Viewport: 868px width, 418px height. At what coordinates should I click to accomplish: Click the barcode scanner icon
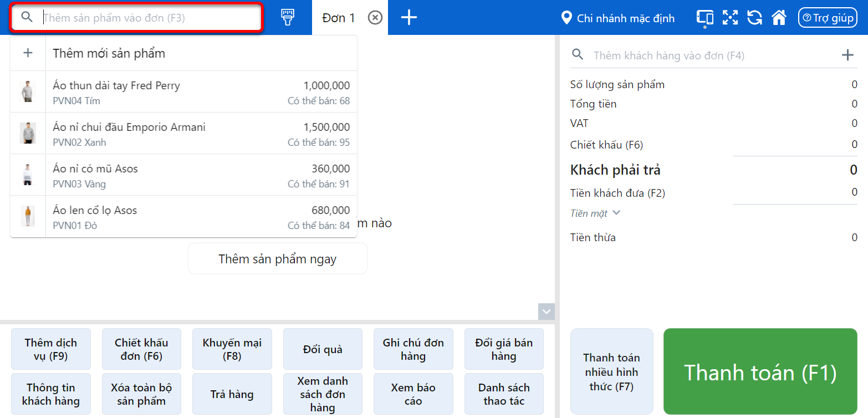[287, 18]
